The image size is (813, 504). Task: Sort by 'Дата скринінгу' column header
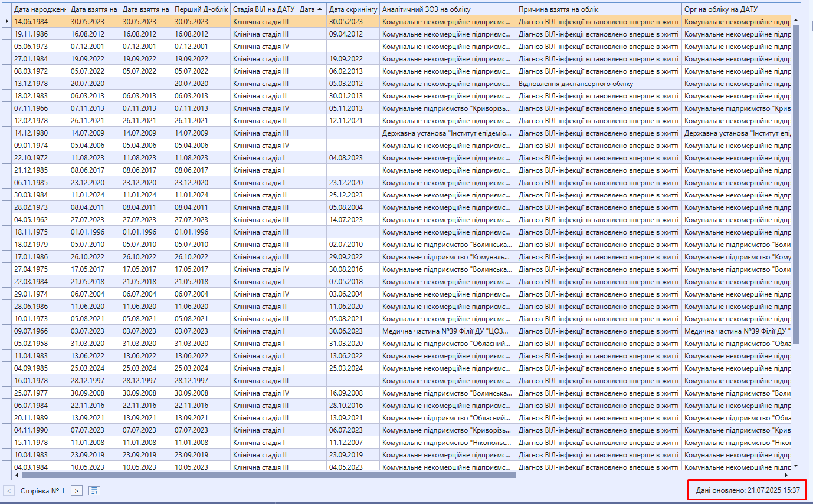pyautogui.click(x=353, y=9)
